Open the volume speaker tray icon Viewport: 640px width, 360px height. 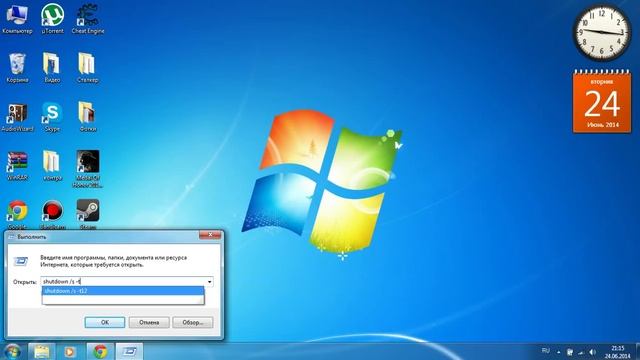click(x=592, y=352)
